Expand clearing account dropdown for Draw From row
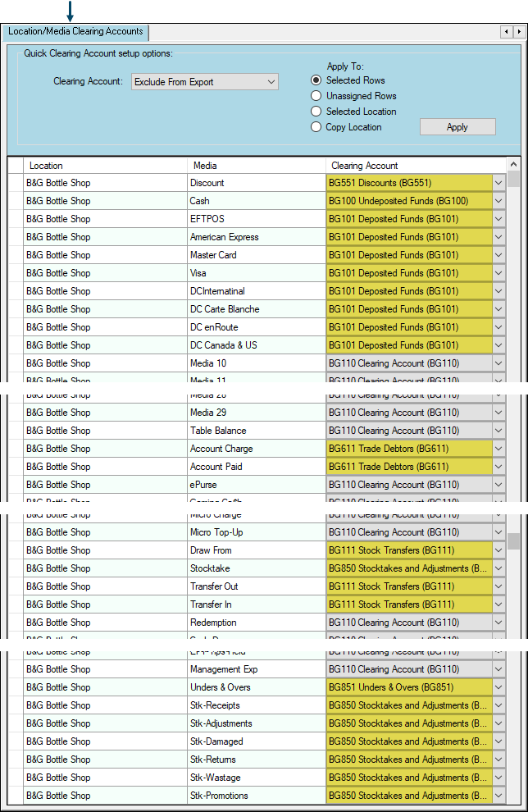Image resolution: width=528 pixels, height=812 pixels. (x=498, y=550)
